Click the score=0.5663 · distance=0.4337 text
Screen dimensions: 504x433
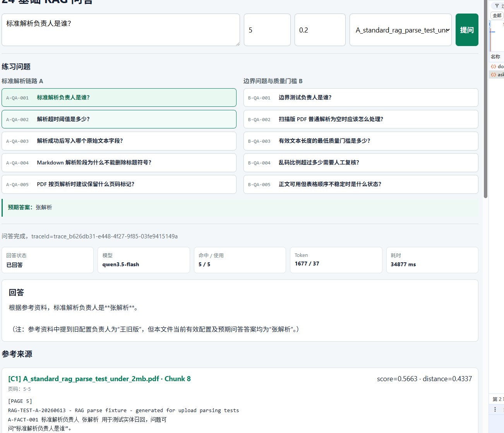tap(424, 379)
